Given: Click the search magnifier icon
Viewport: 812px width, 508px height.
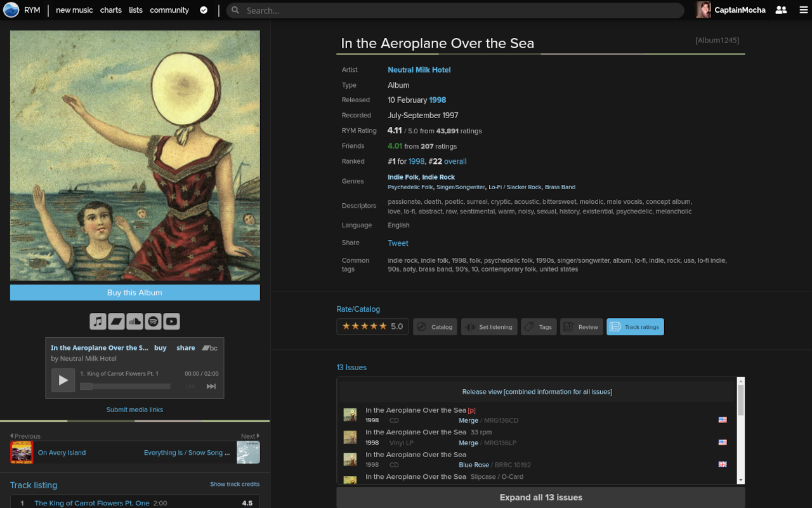Looking at the screenshot, I should [x=235, y=10].
